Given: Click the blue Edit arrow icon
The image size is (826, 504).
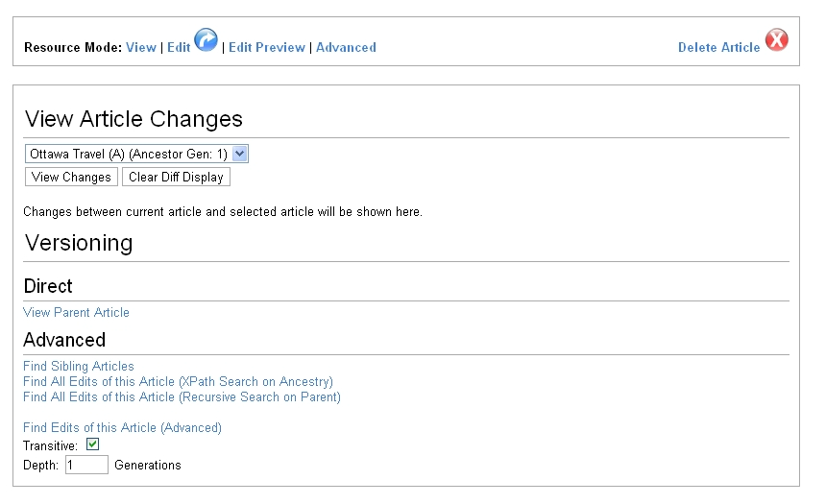Looking at the screenshot, I should (x=206, y=40).
